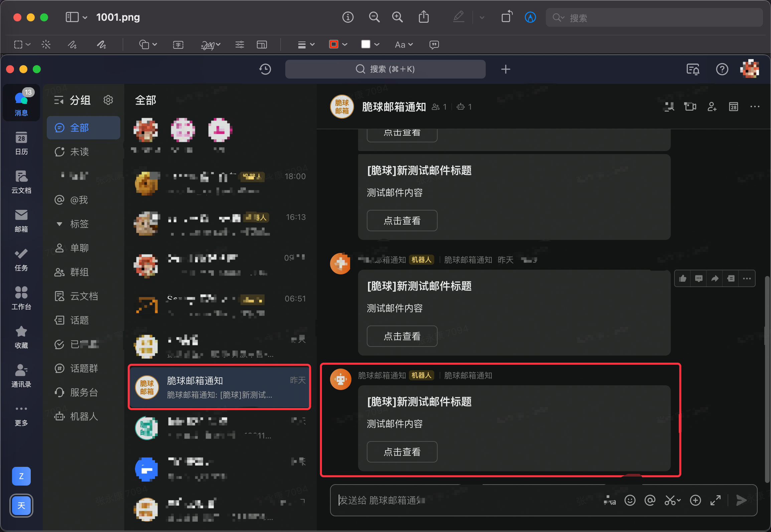The image size is (771, 532).
Task: Open 工作台 in the left sidebar
Action: point(21,298)
